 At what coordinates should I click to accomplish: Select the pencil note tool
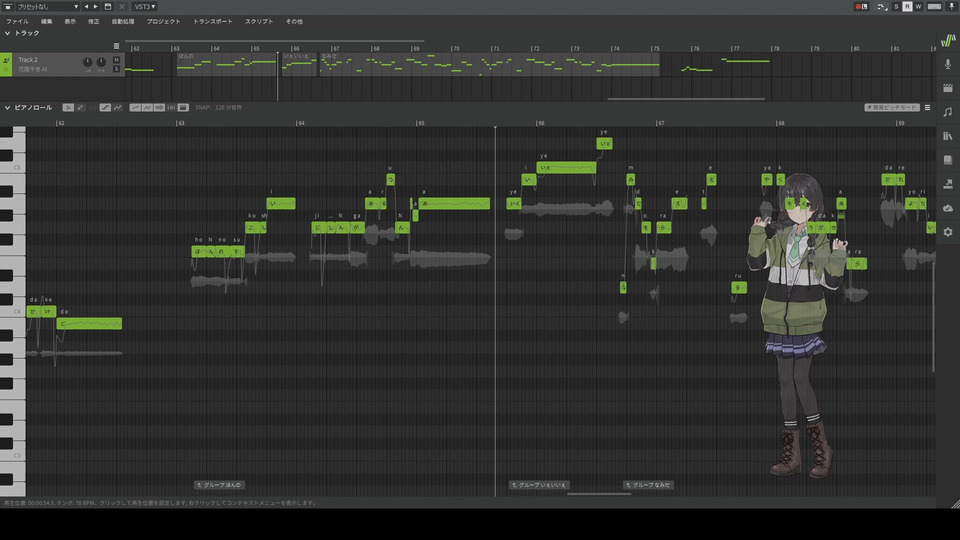coord(80,108)
